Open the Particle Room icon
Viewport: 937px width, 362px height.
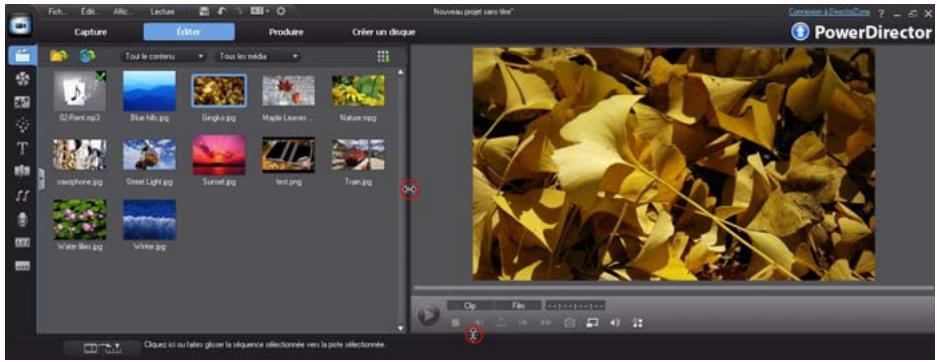[22, 124]
